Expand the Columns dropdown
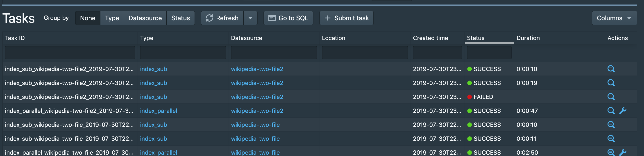The image size is (644, 156). click(614, 18)
